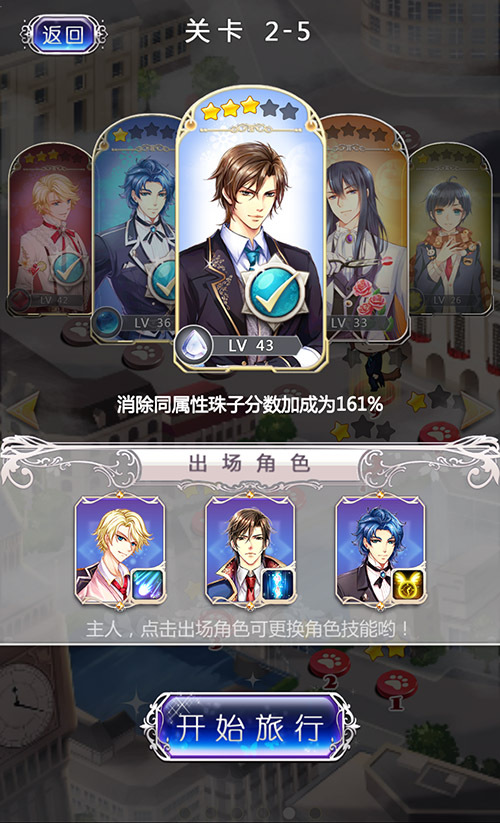
Task: Select the dark-haired LV 26 character card
Action: (x=450, y=228)
